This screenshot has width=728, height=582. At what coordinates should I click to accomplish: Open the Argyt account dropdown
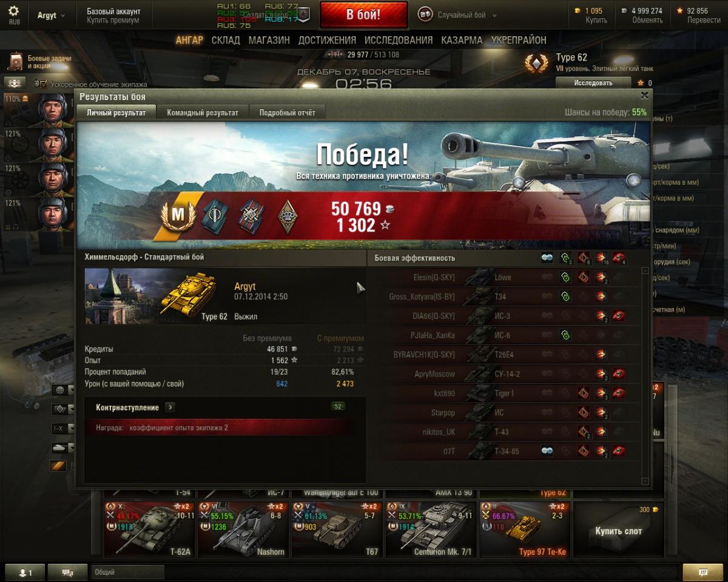pos(51,15)
